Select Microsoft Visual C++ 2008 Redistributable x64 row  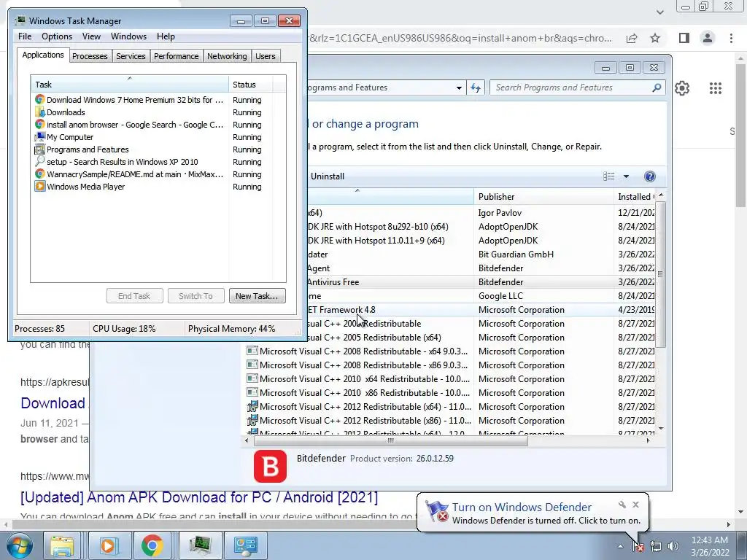(450, 351)
